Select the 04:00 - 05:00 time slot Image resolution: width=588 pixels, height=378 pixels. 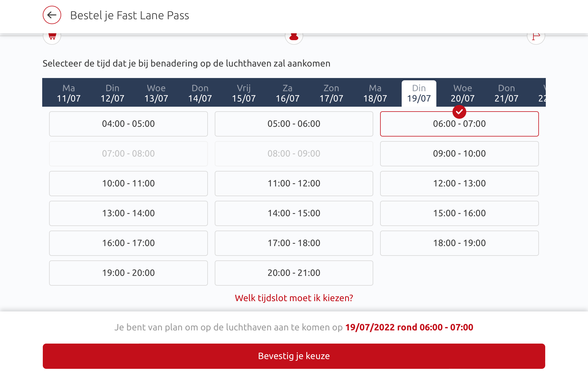[x=128, y=124]
